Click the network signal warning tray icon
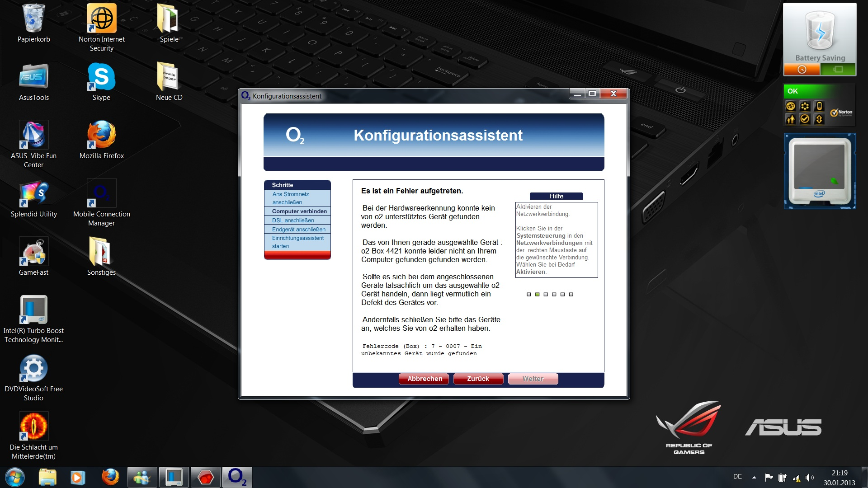Image resolution: width=868 pixels, height=488 pixels. tap(796, 478)
